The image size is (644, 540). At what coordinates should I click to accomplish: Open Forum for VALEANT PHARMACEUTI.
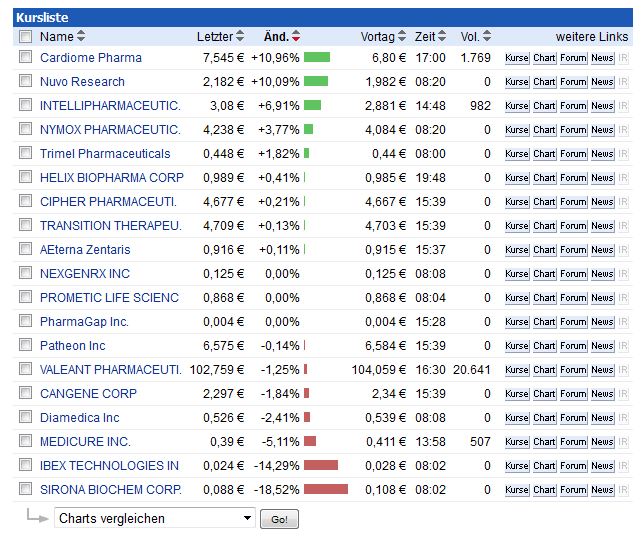(573, 370)
